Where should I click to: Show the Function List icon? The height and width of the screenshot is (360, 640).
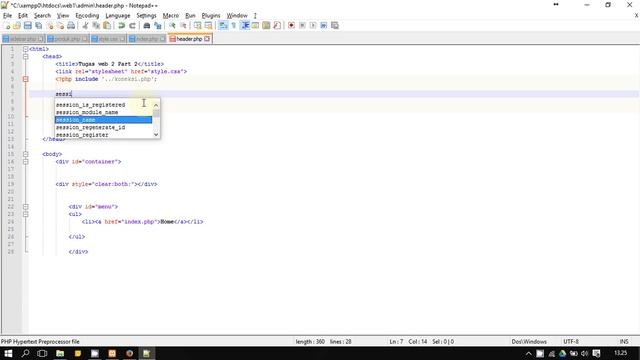pyautogui.click(x=277, y=26)
